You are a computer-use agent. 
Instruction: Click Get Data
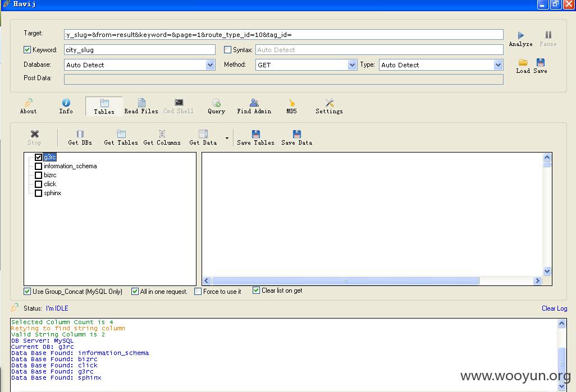tap(203, 137)
